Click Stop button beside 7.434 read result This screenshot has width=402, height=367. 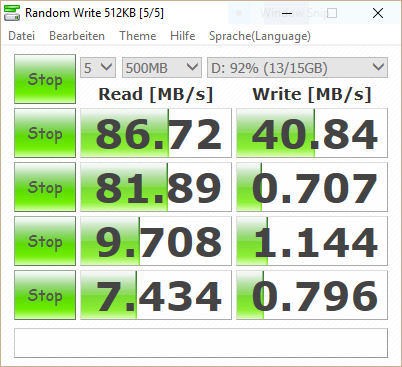(45, 295)
